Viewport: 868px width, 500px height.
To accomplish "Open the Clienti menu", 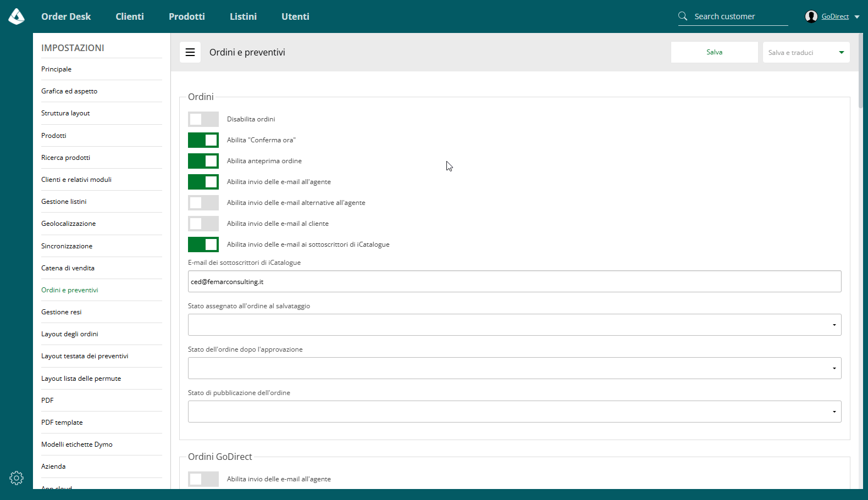I will tap(130, 16).
